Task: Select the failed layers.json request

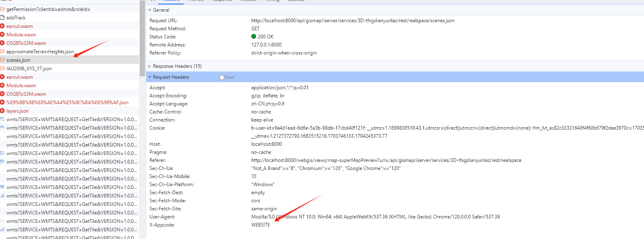Action: point(69,111)
